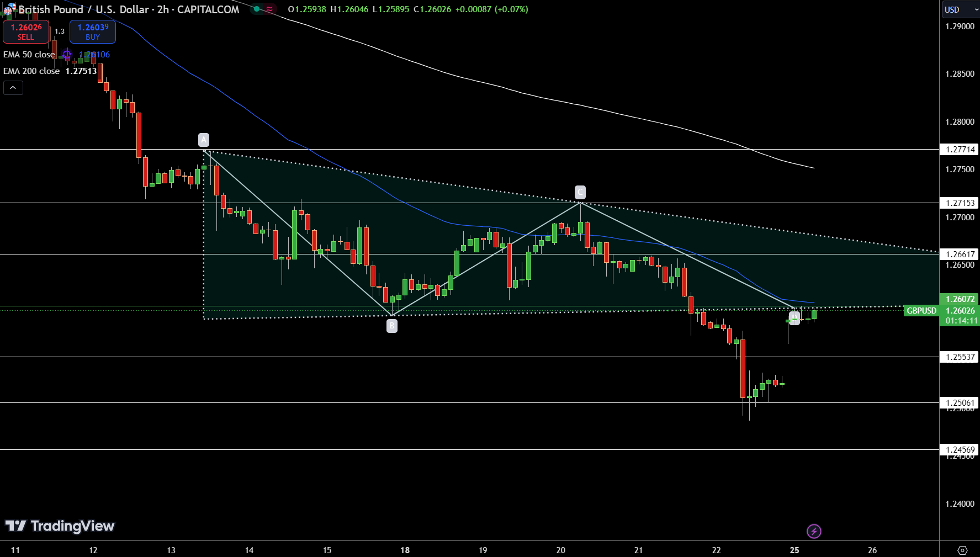Click the date label 18 on time axis
980x557 pixels.
point(405,550)
